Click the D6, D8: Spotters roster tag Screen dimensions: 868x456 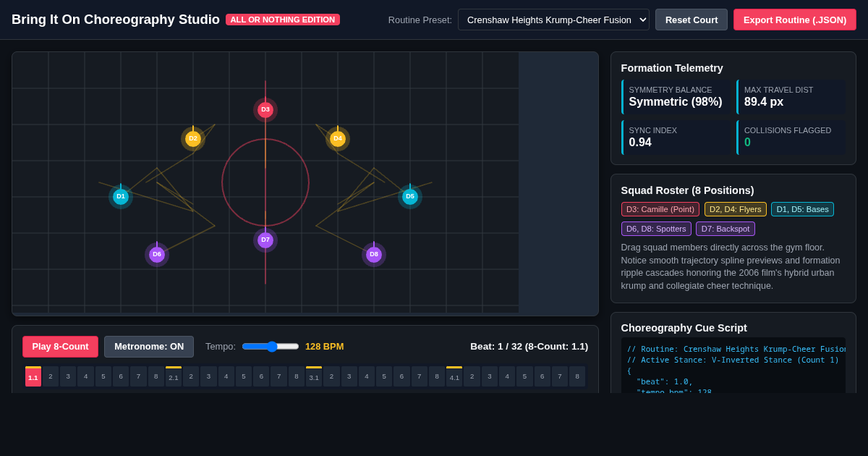tap(656, 229)
